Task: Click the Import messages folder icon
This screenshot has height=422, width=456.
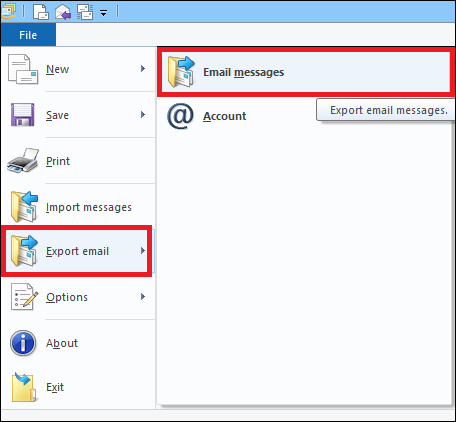Action: tap(24, 207)
